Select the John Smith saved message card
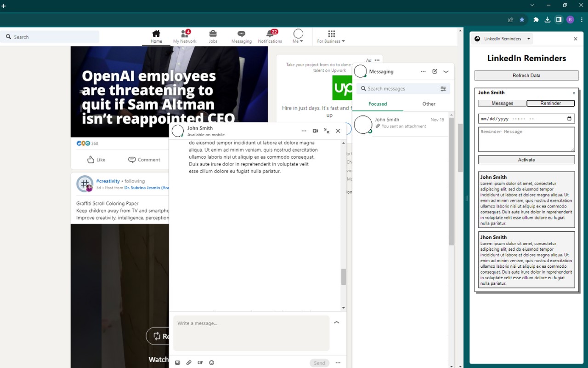 [526, 200]
